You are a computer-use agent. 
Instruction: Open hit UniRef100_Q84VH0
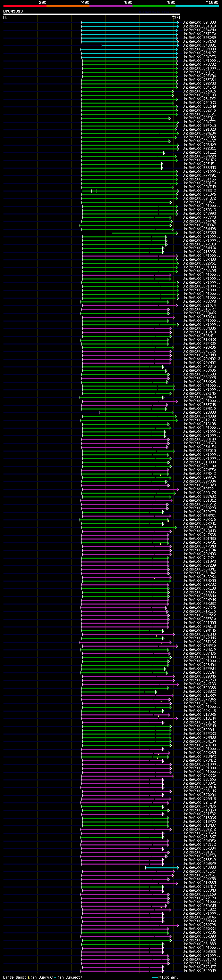pos(199,30)
